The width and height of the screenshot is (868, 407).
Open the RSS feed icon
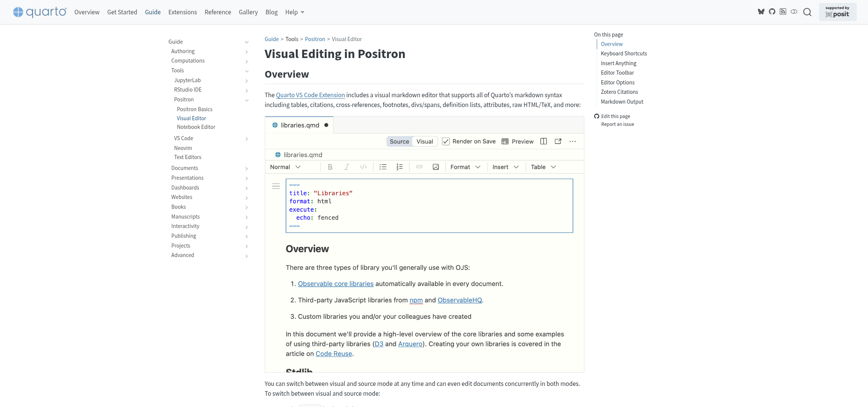tap(784, 12)
